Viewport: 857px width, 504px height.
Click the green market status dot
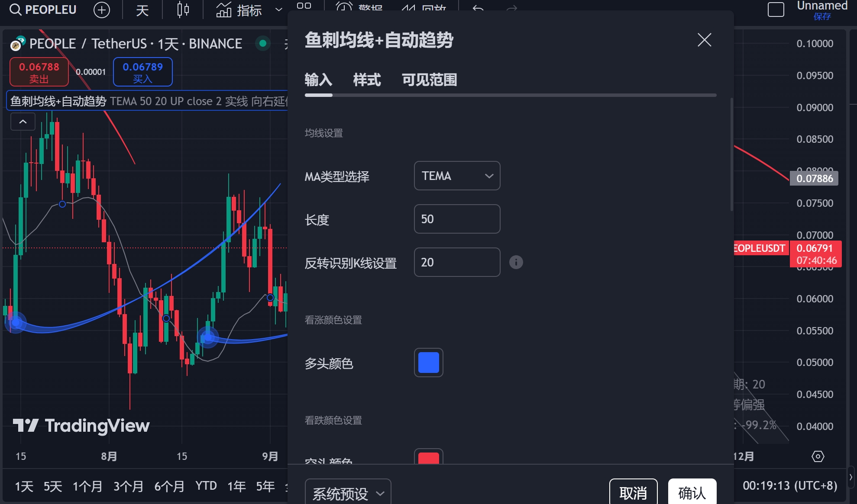(262, 43)
